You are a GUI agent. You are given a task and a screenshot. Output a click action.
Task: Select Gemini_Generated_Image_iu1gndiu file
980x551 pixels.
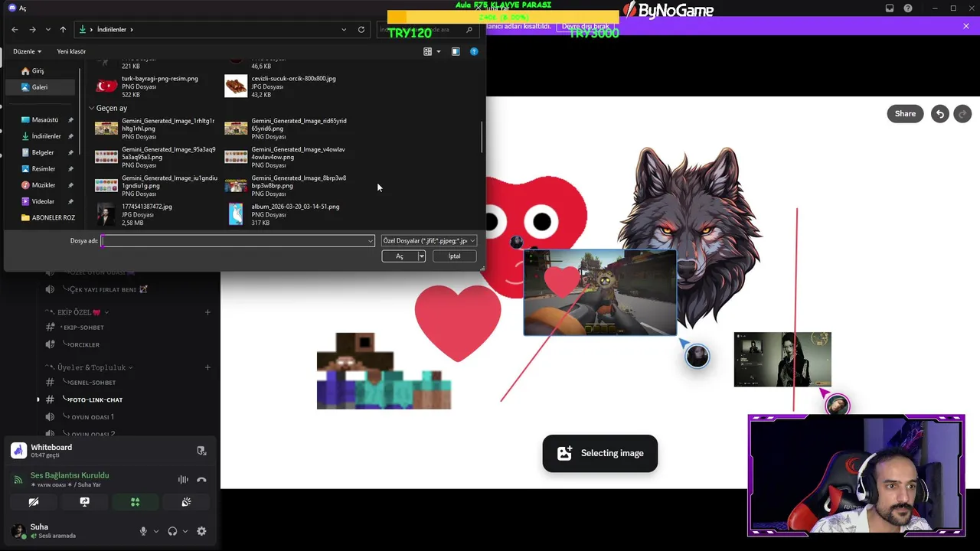(x=156, y=185)
